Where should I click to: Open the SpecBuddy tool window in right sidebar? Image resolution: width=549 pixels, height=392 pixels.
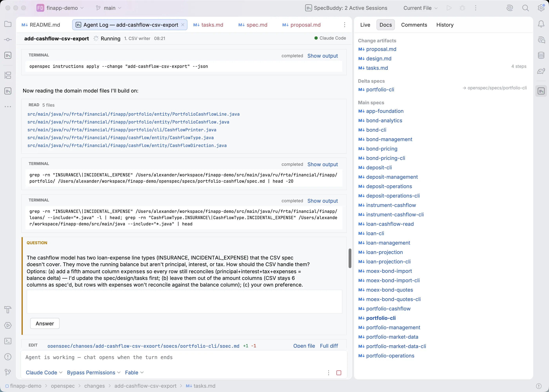(x=541, y=91)
